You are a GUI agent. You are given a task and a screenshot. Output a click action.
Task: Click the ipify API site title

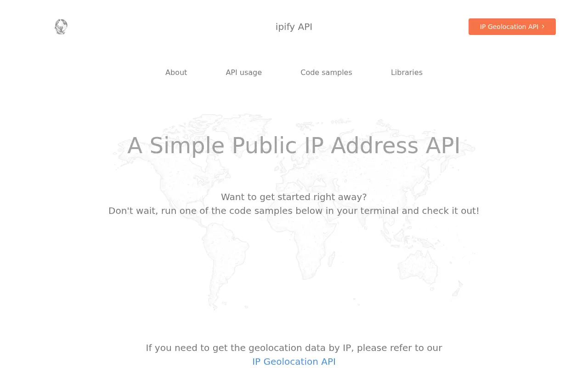tap(294, 27)
